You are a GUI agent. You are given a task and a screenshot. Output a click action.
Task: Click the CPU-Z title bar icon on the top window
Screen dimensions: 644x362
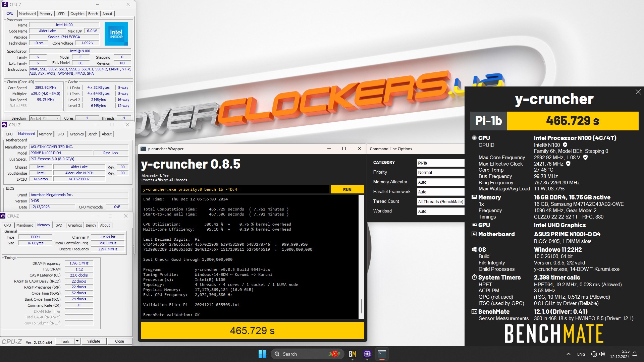pyautogui.click(x=5, y=4)
